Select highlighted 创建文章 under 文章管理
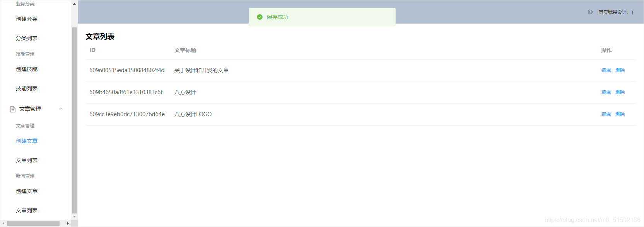644x227 pixels. [x=27, y=141]
